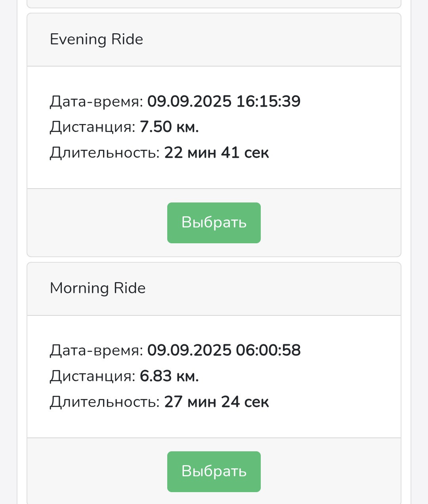Click Длительность label in Evening Ride card
428x504 pixels.
pyautogui.click(x=105, y=153)
